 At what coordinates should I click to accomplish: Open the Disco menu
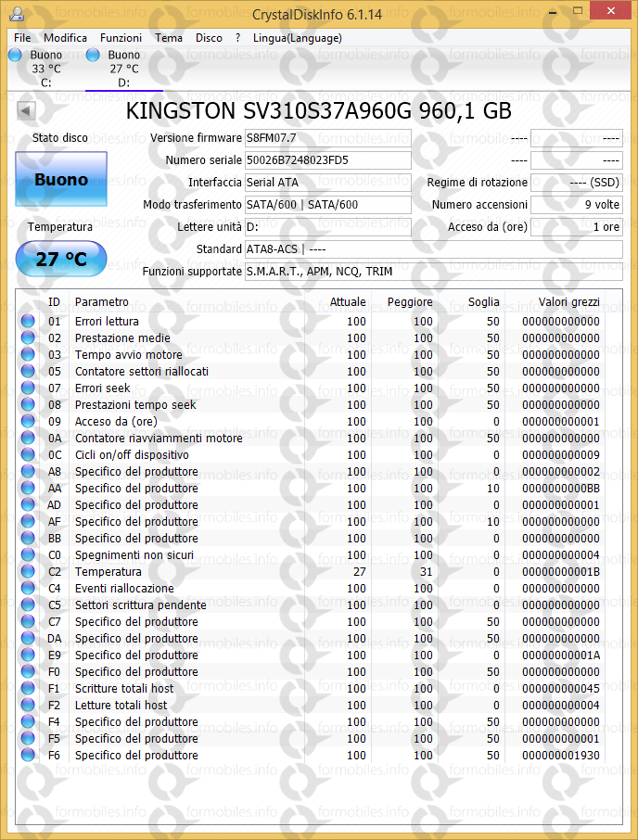pyautogui.click(x=209, y=38)
